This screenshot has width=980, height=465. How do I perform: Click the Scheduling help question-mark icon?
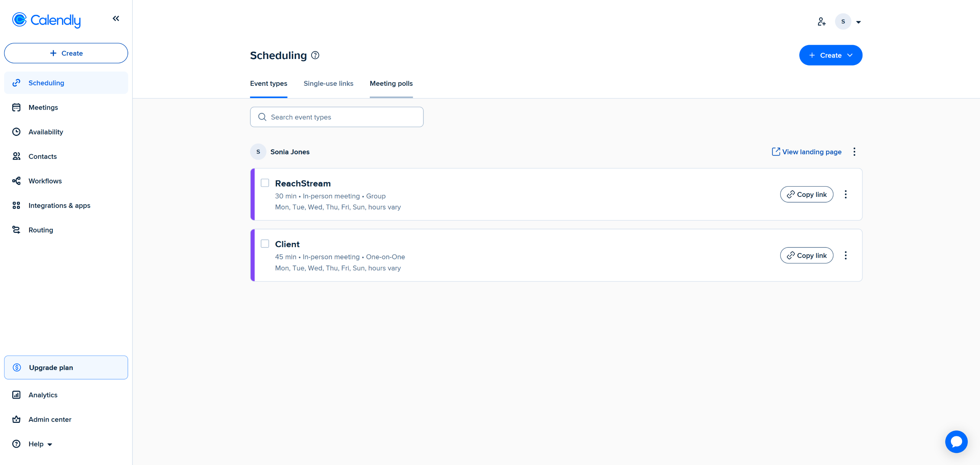[x=315, y=56]
